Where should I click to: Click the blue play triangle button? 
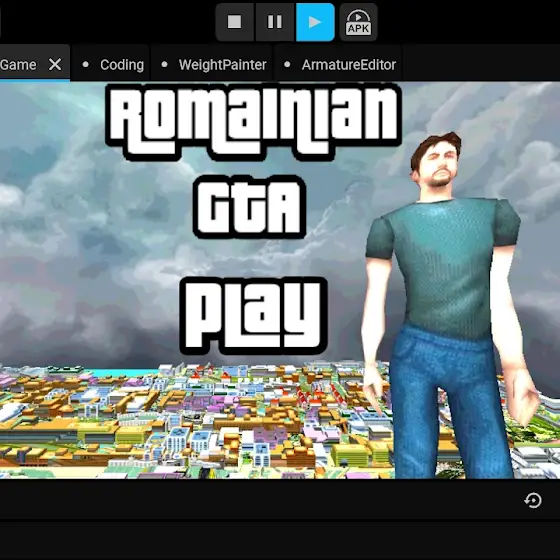[315, 22]
